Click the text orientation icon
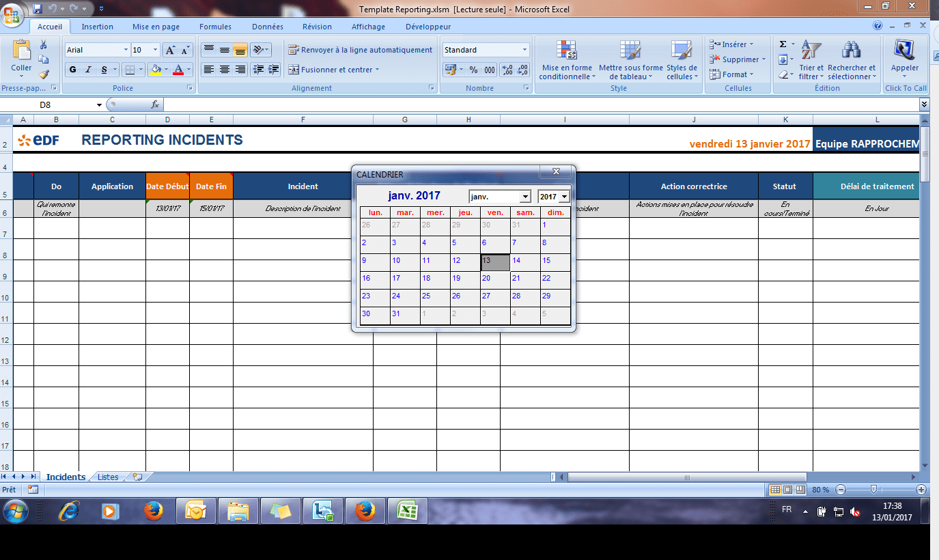This screenshot has width=939, height=560. [x=258, y=50]
